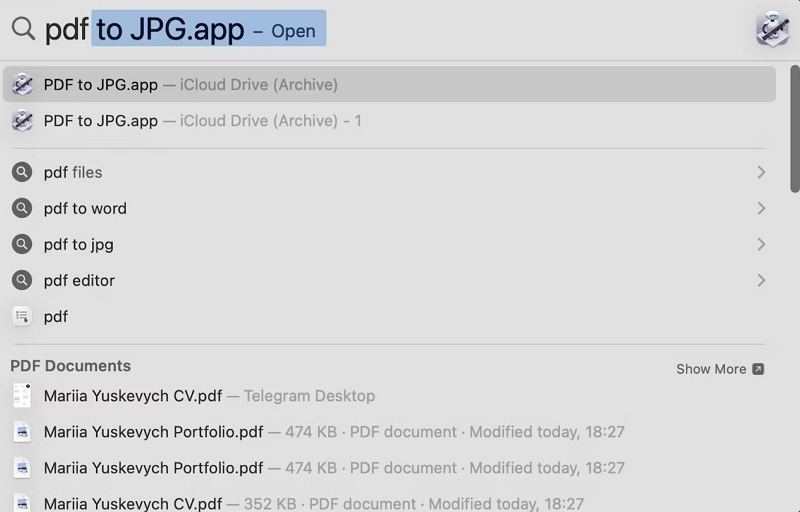The height and width of the screenshot is (512, 800).
Task: Click the results list scrollbar thumb
Action: [794, 129]
